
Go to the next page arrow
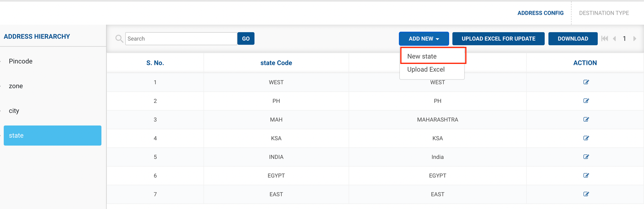click(x=635, y=39)
